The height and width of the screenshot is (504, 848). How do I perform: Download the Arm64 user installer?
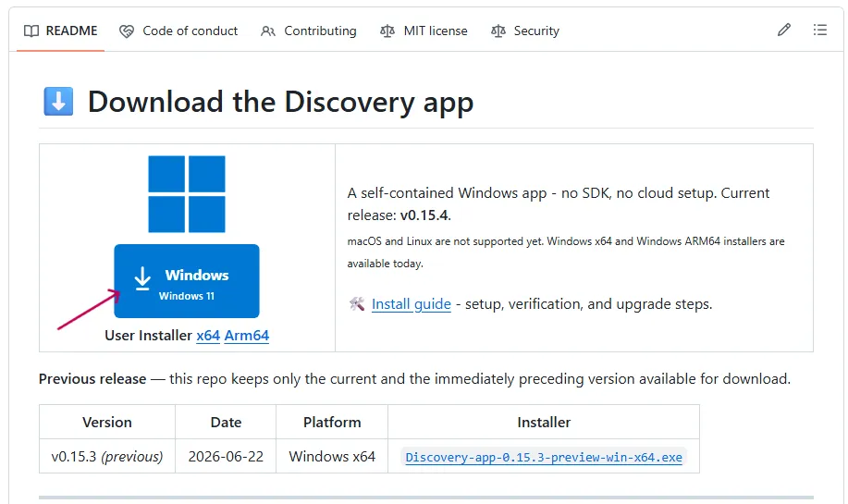click(247, 336)
